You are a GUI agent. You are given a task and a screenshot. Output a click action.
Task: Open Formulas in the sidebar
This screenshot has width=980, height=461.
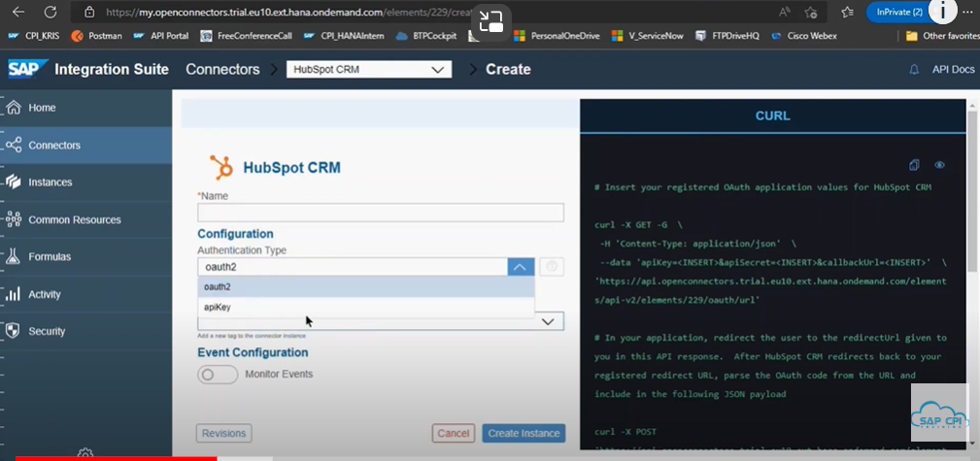tap(86, 257)
